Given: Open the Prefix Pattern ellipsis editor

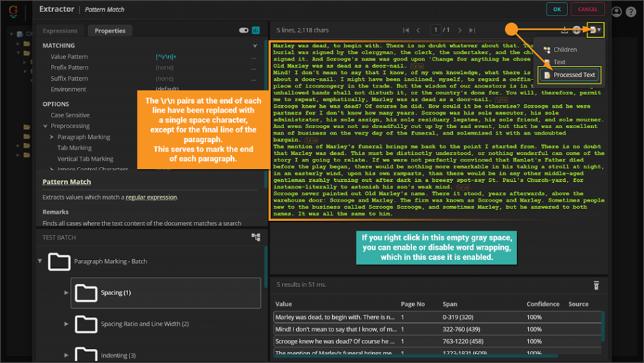Looking at the screenshot, I should pyautogui.click(x=254, y=68).
